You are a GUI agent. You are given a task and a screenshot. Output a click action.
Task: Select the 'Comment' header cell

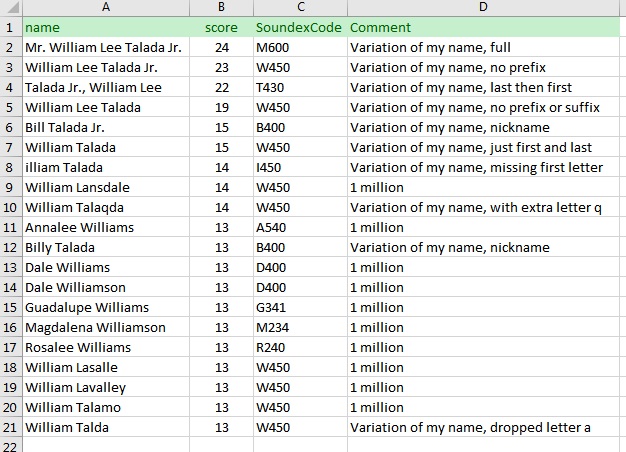(x=485, y=28)
